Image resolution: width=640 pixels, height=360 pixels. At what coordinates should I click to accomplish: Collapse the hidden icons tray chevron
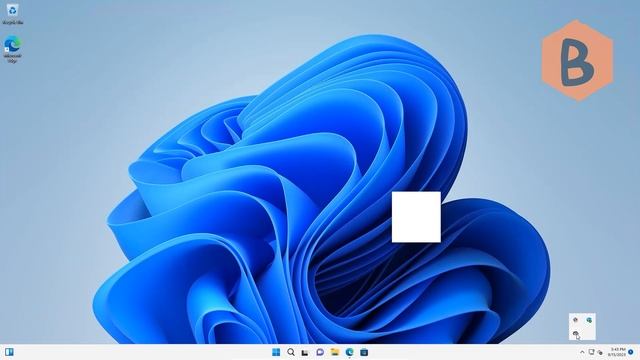tap(582, 352)
